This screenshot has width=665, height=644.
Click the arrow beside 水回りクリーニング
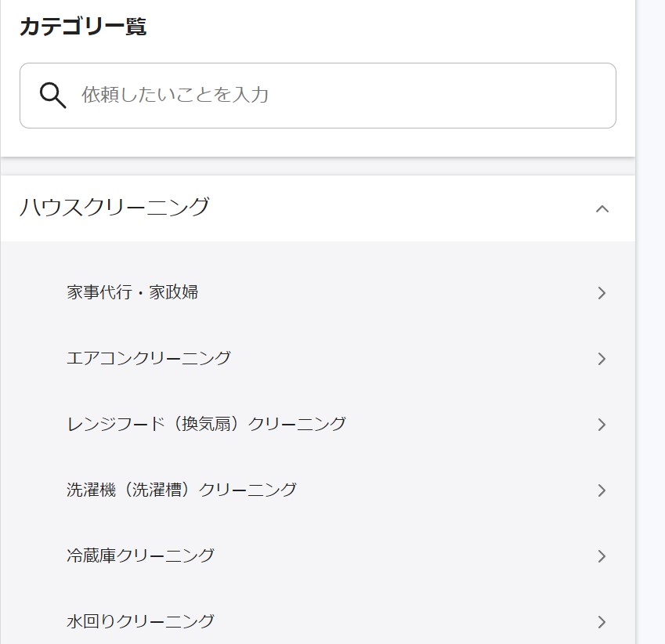602,620
